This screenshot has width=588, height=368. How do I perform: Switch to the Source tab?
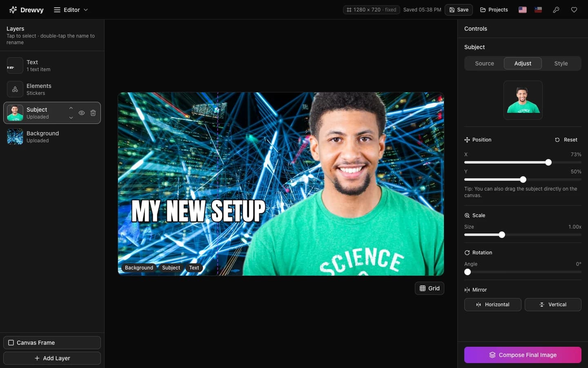point(484,63)
